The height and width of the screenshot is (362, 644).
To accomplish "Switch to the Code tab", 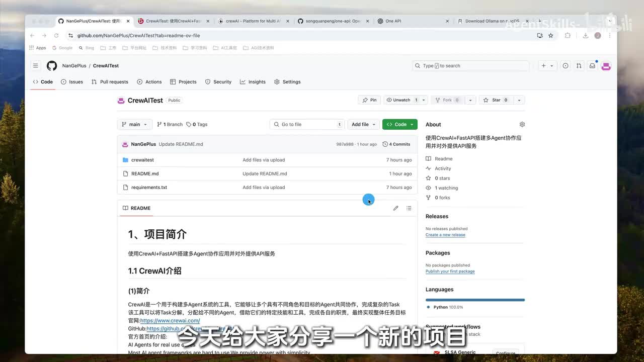I will (43, 82).
